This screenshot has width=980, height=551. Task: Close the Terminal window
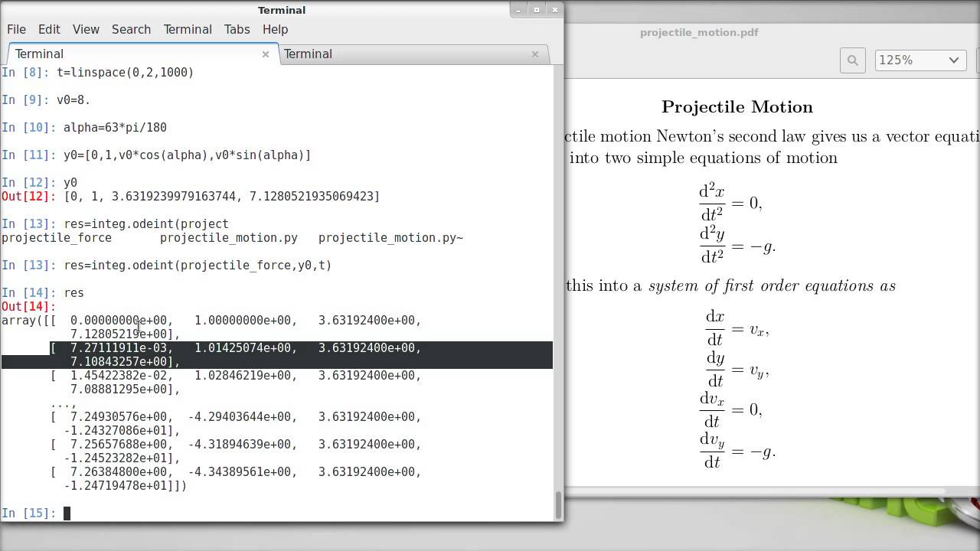point(555,10)
